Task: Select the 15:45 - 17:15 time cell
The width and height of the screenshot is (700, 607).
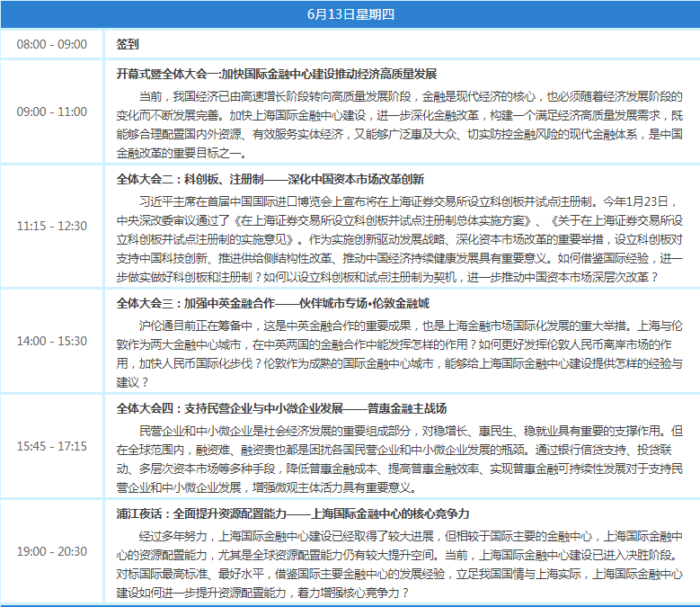Action: [x=52, y=446]
